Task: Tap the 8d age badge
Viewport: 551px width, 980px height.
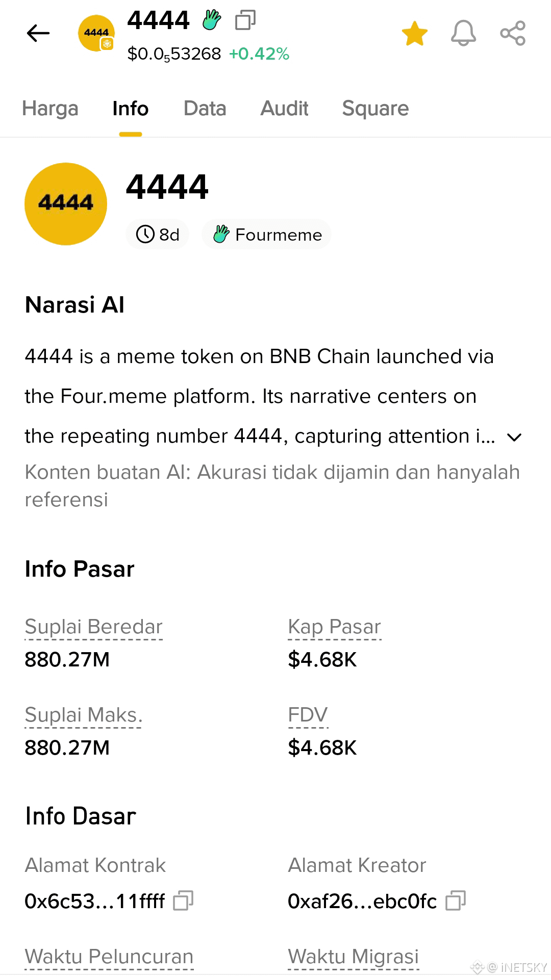Action: pos(158,235)
